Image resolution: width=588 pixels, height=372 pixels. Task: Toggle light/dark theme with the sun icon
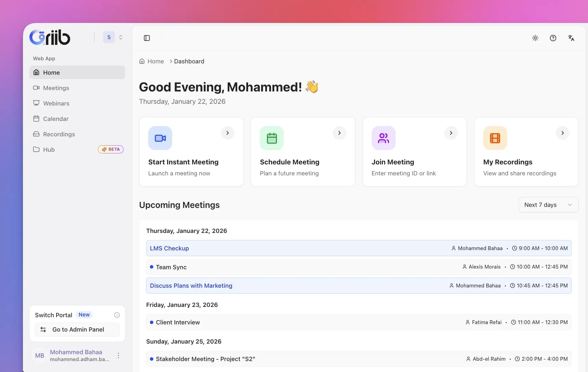coord(535,38)
